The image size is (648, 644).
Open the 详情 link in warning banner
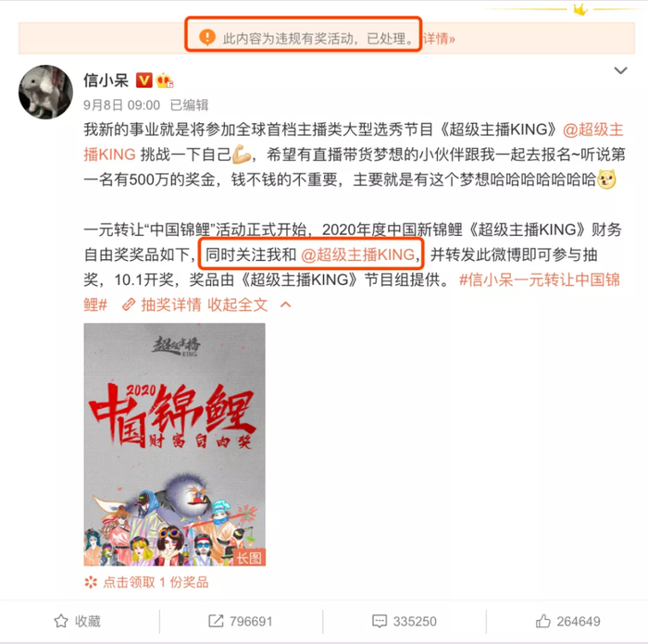pyautogui.click(x=439, y=39)
